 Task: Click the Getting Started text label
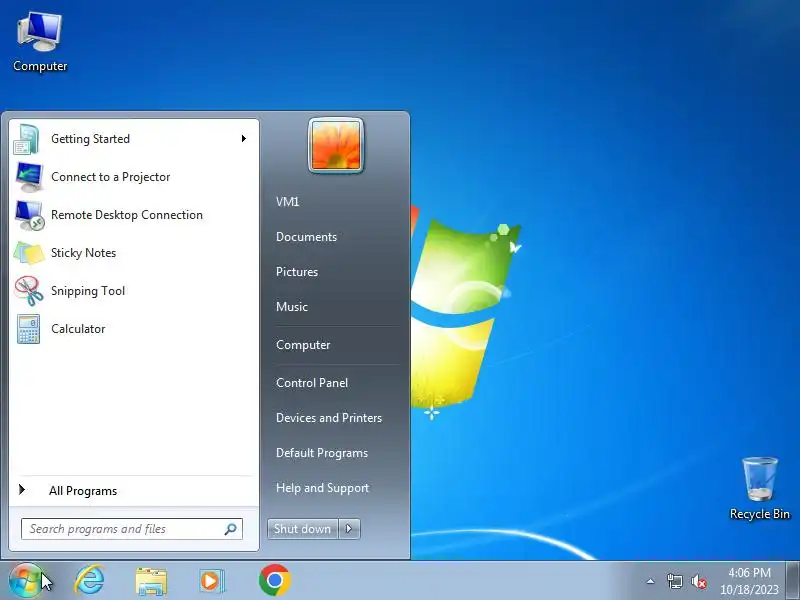coord(90,139)
